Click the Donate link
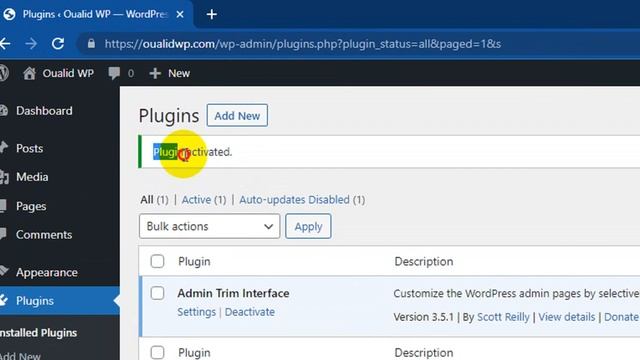The width and height of the screenshot is (640, 360). click(x=622, y=317)
